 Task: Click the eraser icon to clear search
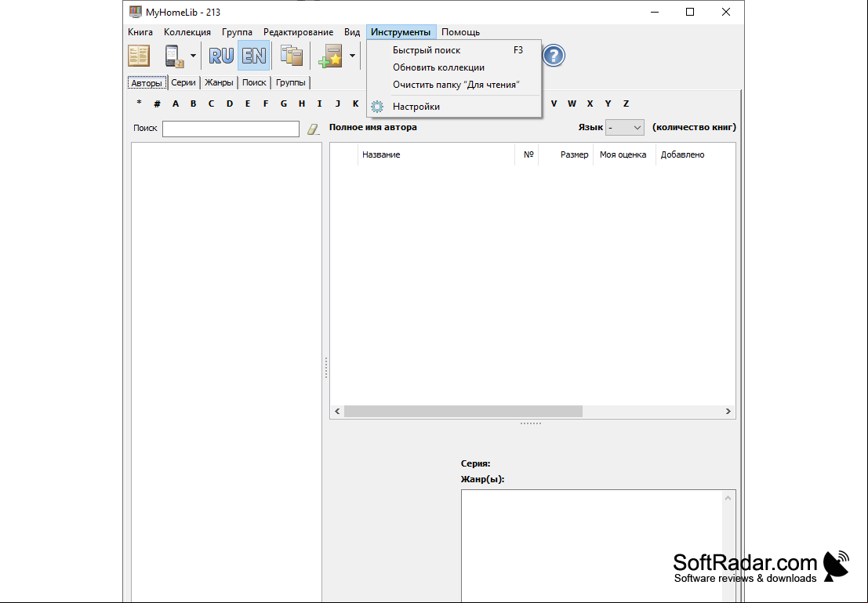pyautogui.click(x=314, y=129)
